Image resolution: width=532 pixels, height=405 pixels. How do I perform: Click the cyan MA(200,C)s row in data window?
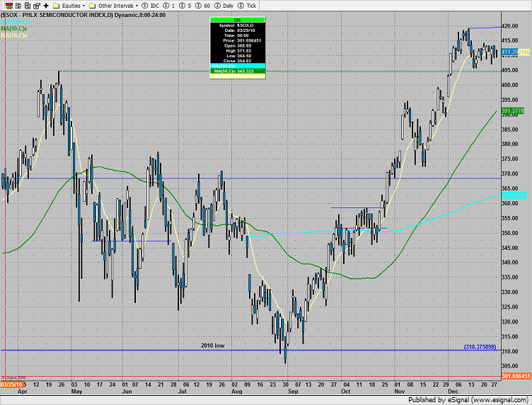coord(238,66)
